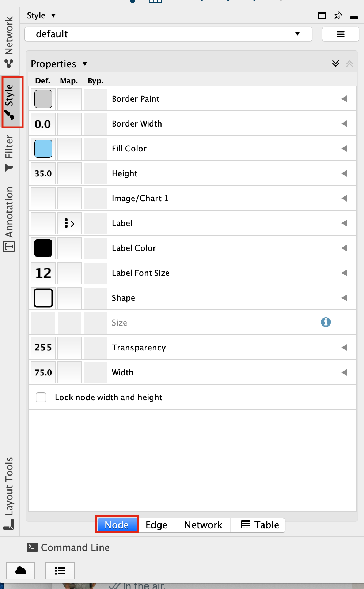Open the Properties dropdown menu
The image size is (364, 589).
point(59,64)
